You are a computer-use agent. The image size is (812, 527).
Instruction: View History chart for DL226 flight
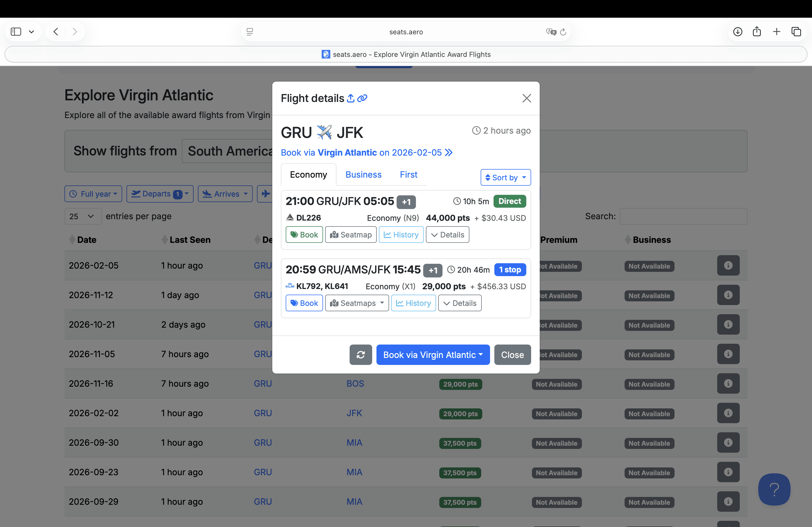(401, 235)
